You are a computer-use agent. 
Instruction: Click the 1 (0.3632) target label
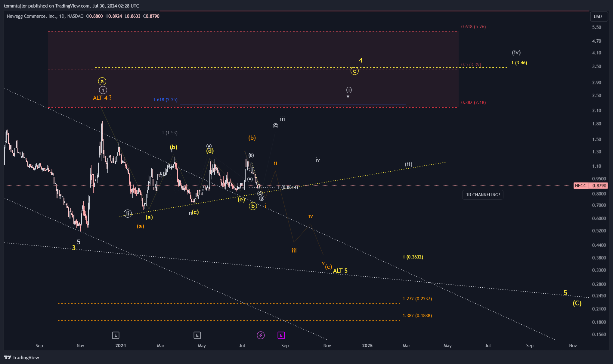click(x=413, y=257)
